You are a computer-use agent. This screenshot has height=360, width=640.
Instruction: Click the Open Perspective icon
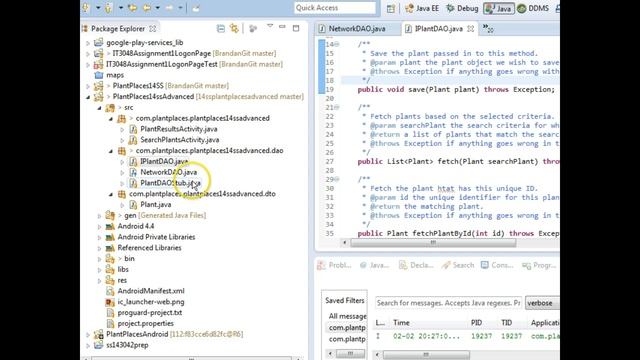pyautogui.click(x=391, y=8)
